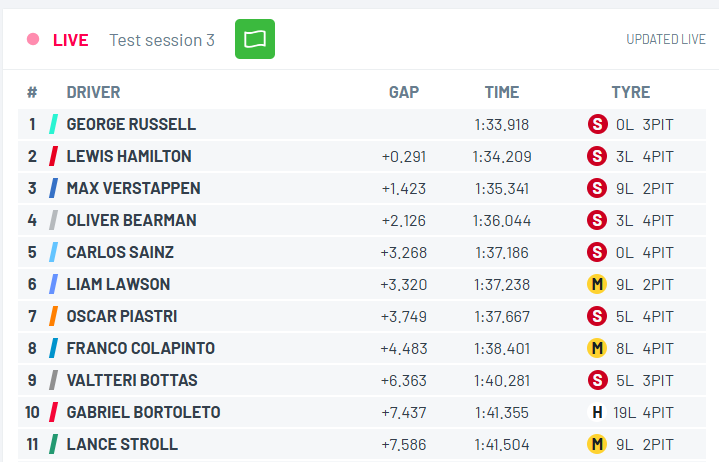Click Max Verstappen's soft tyre icon
719x462 pixels.
click(x=597, y=188)
